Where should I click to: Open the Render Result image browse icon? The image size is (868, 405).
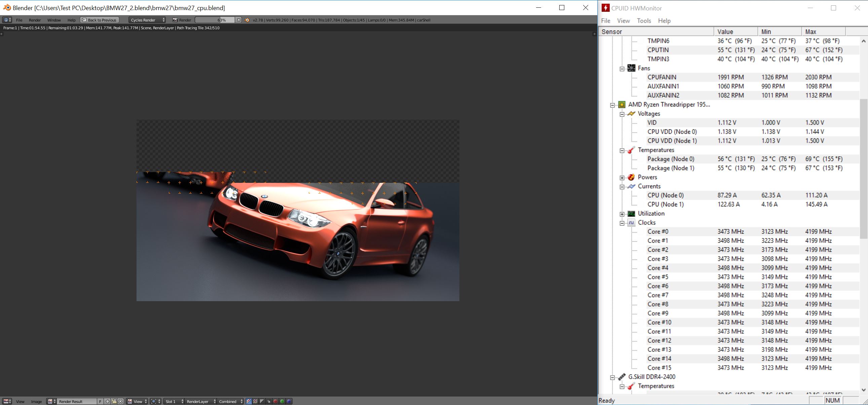[x=51, y=401]
